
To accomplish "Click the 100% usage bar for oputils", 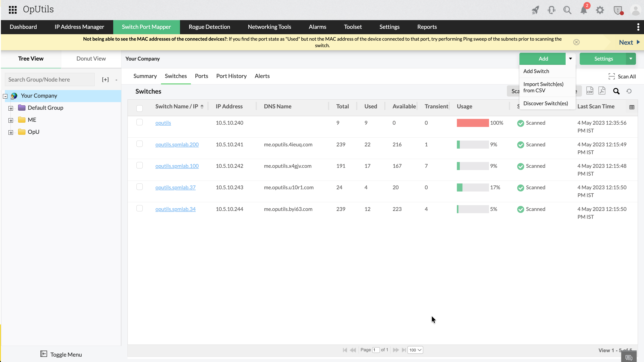I will pyautogui.click(x=473, y=123).
